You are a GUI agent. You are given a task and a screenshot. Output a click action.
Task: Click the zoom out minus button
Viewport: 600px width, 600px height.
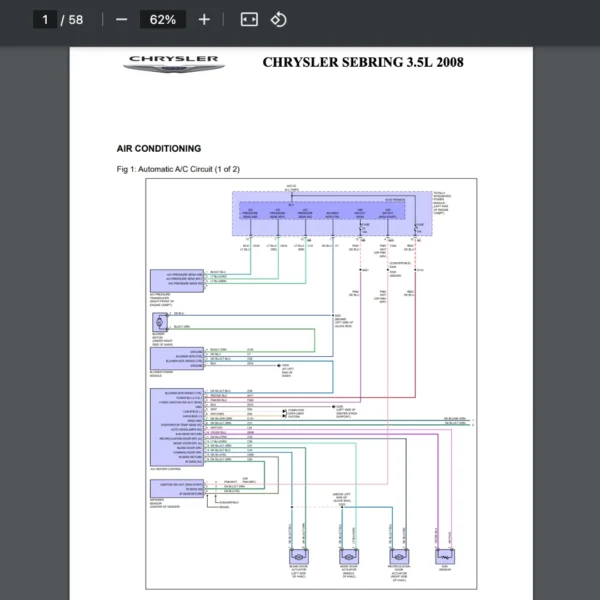[121, 20]
